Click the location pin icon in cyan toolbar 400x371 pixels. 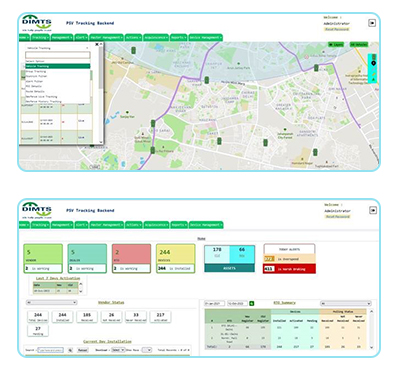tap(374, 63)
